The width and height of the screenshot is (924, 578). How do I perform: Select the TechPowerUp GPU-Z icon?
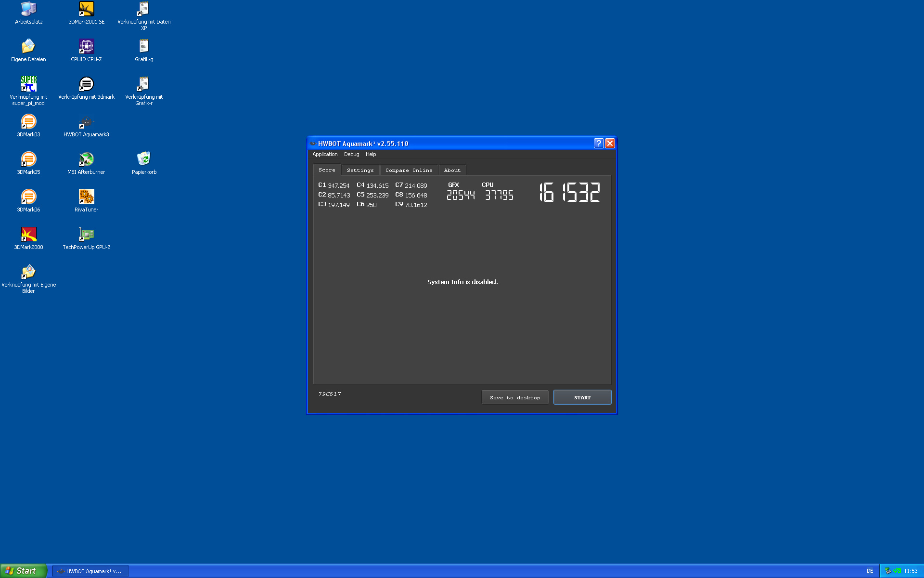click(86, 238)
